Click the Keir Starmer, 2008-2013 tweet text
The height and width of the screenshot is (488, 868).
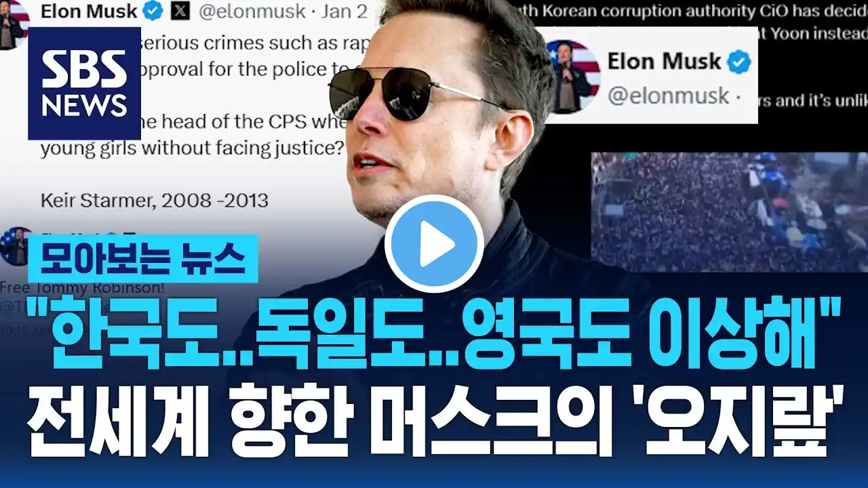click(155, 201)
